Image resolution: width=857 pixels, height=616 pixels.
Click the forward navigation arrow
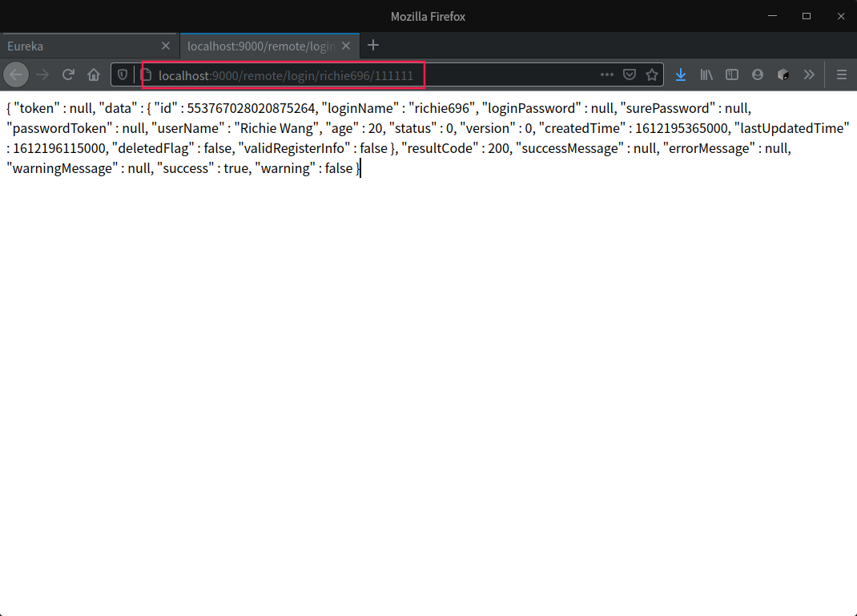click(x=42, y=74)
